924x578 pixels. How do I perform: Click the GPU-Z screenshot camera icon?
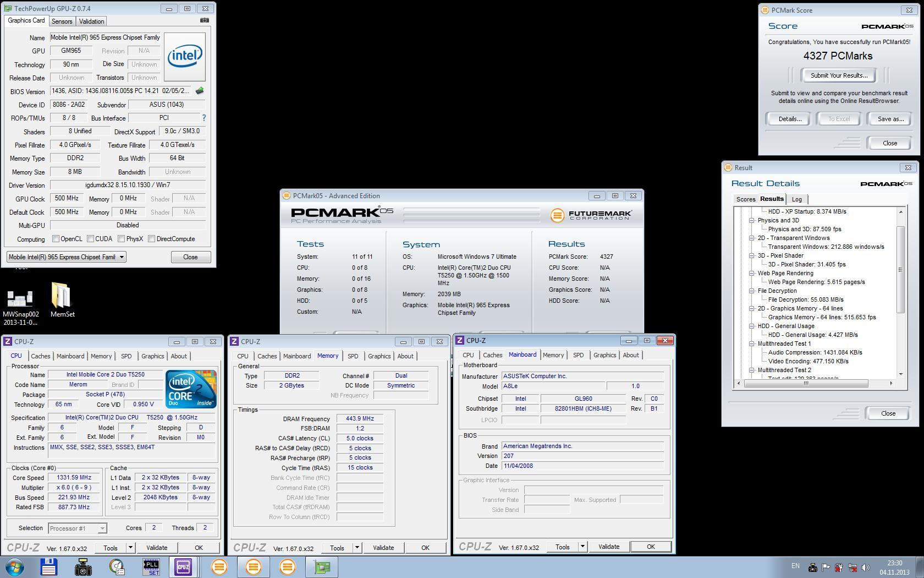pyautogui.click(x=204, y=20)
